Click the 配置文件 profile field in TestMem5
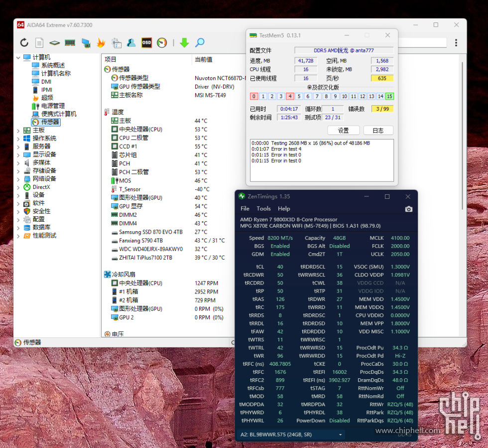 [x=344, y=50]
